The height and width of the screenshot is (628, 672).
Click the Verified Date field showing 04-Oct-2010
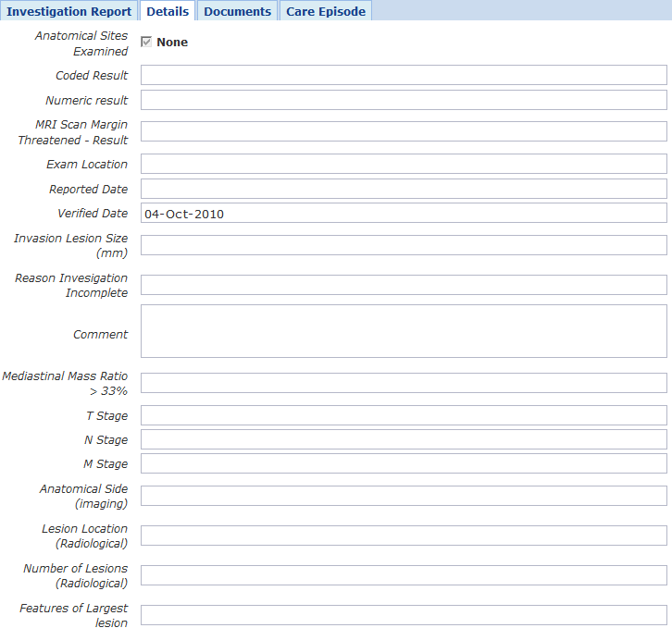coord(404,214)
